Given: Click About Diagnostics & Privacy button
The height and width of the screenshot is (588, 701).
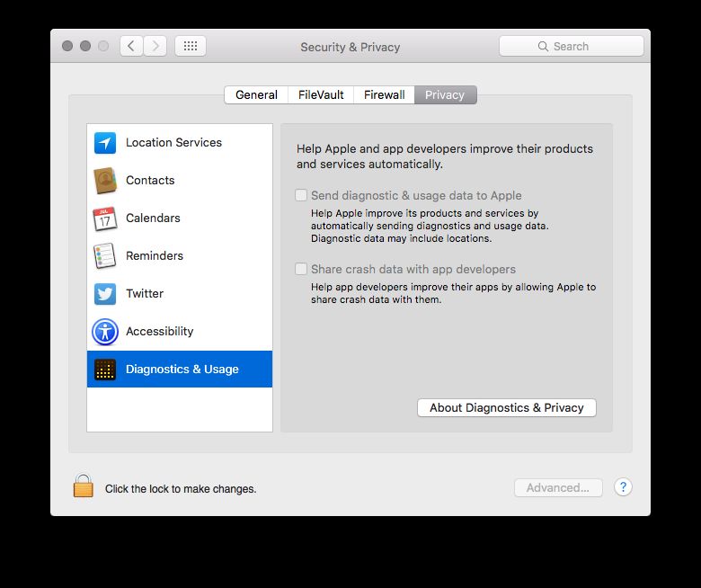Looking at the screenshot, I should (x=507, y=407).
